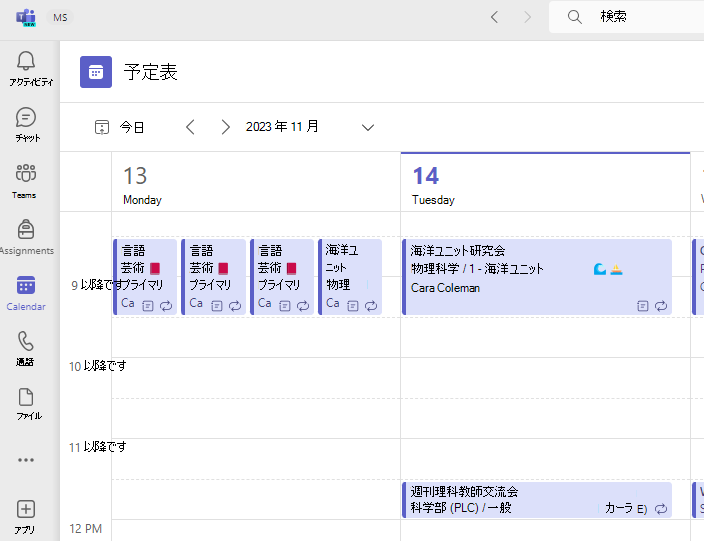Click the purple 予定表 calendar icon
This screenshot has width=704, height=541.
pyautogui.click(x=96, y=72)
